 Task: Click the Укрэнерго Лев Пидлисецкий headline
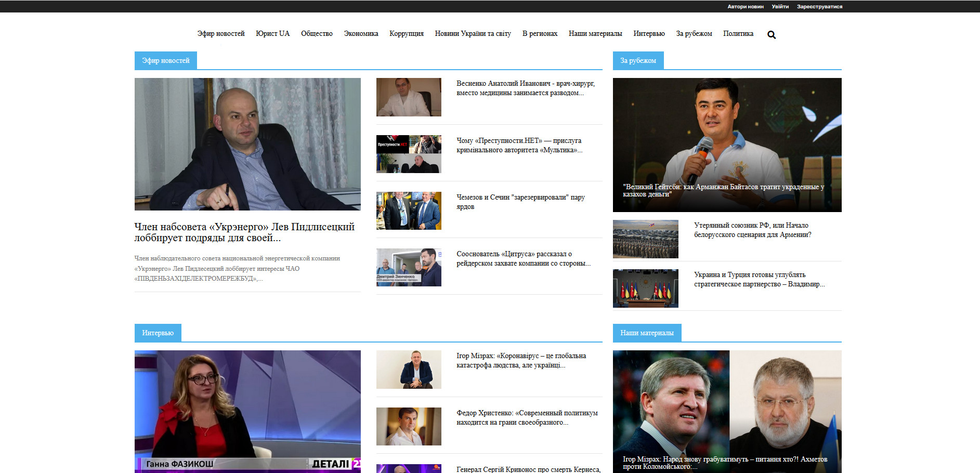[x=244, y=232]
